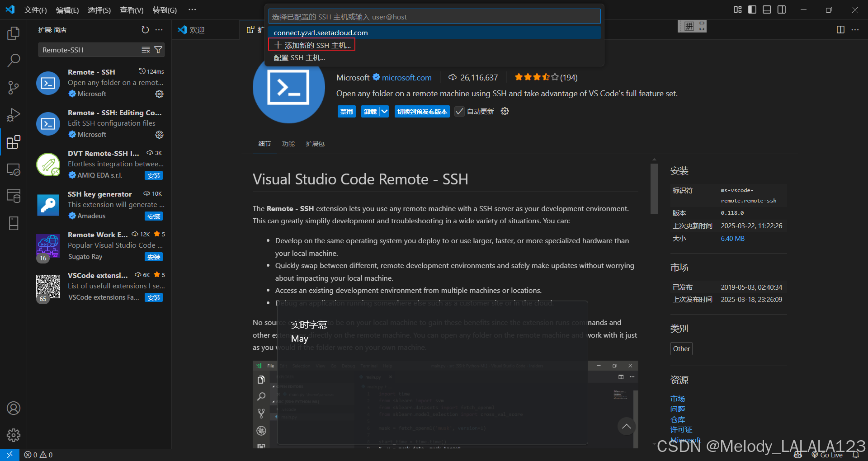Open the Explorer view in activity bar
The width and height of the screenshot is (868, 461).
[14, 33]
